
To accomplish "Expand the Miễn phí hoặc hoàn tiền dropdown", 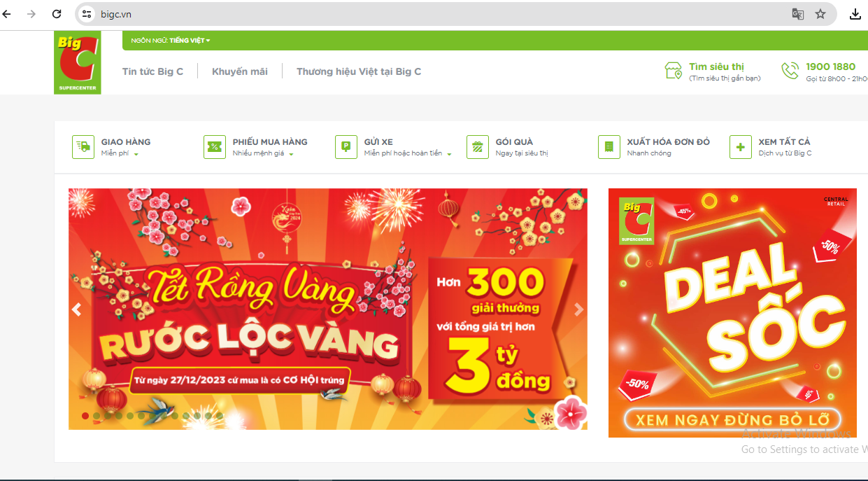I will 449,154.
